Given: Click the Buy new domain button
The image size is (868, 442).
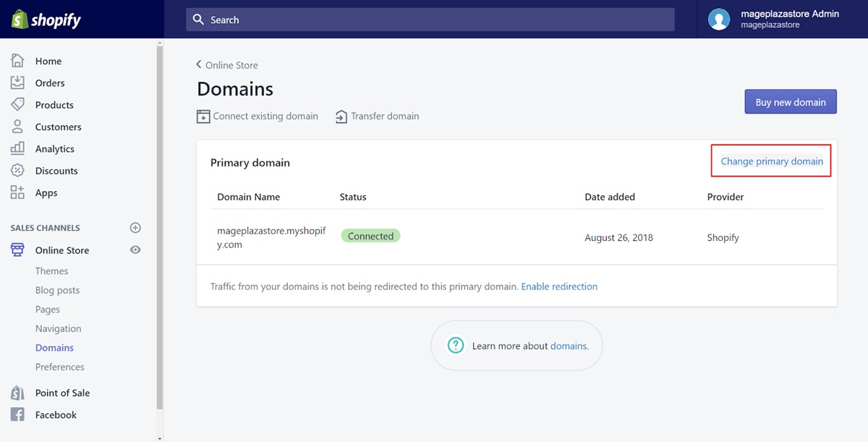Looking at the screenshot, I should tap(791, 102).
